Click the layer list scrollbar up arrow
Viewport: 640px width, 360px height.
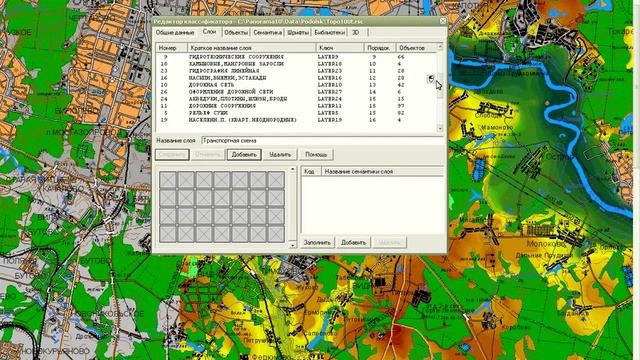coord(440,47)
